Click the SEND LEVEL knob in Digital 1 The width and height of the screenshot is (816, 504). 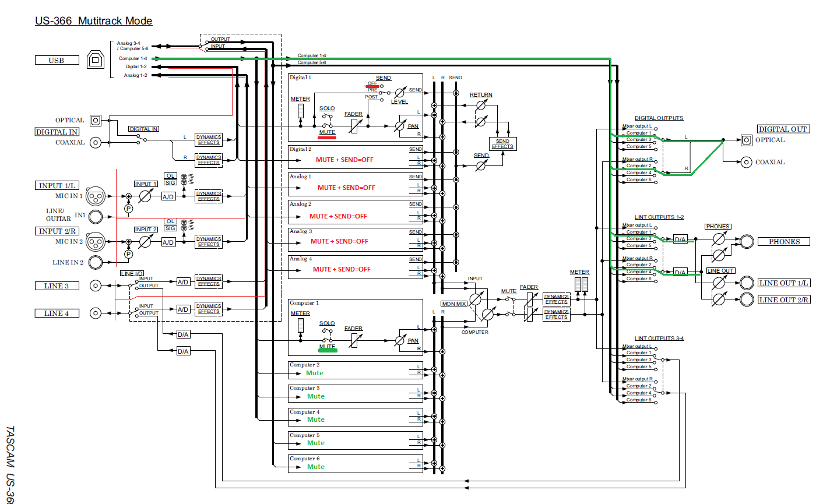pos(400,93)
